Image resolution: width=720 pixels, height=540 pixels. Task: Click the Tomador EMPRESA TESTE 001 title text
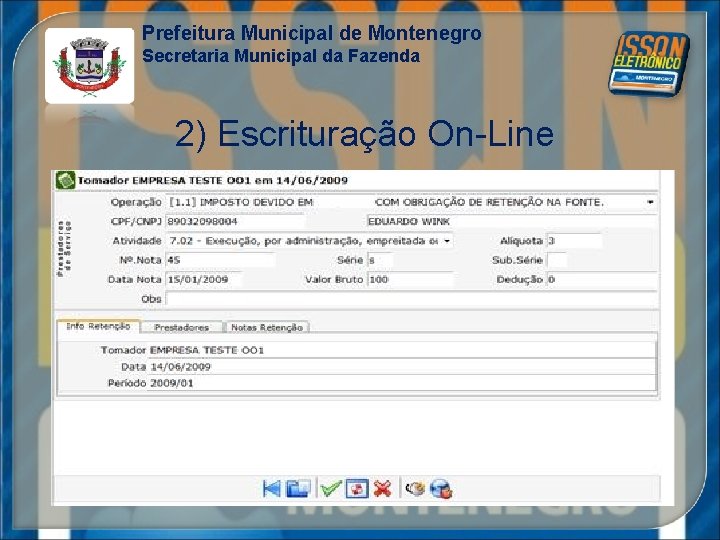click(x=213, y=180)
